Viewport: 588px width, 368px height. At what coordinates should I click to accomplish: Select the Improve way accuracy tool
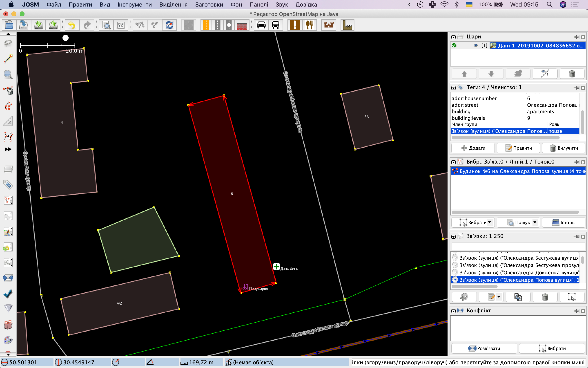tap(8, 137)
